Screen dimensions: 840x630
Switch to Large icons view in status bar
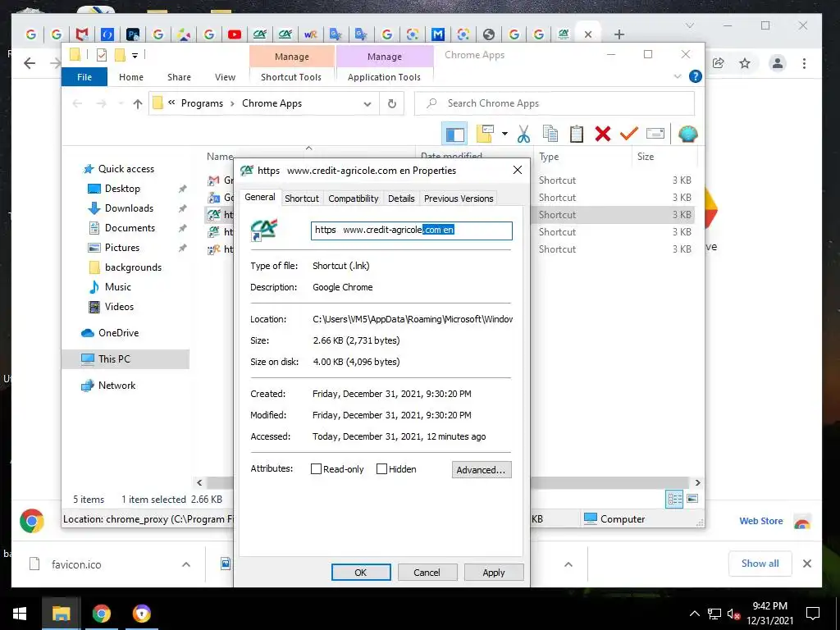(692, 499)
